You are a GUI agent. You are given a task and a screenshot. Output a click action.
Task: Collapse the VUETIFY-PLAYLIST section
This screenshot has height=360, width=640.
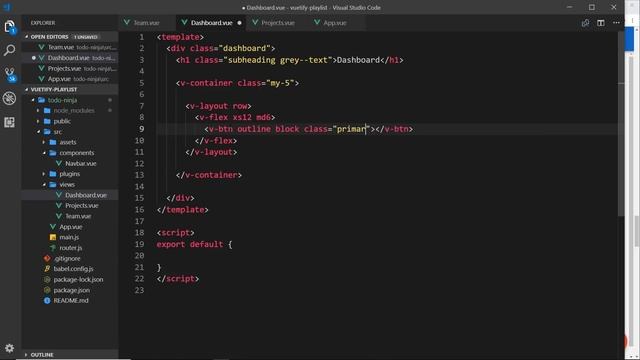click(x=70, y=89)
